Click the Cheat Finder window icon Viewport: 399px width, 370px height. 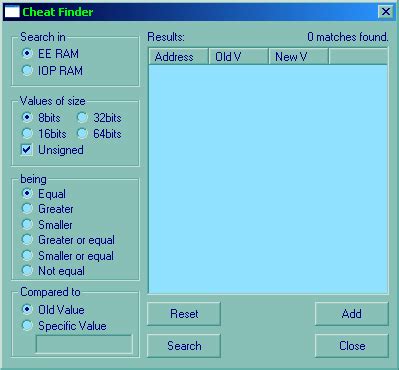12,12
